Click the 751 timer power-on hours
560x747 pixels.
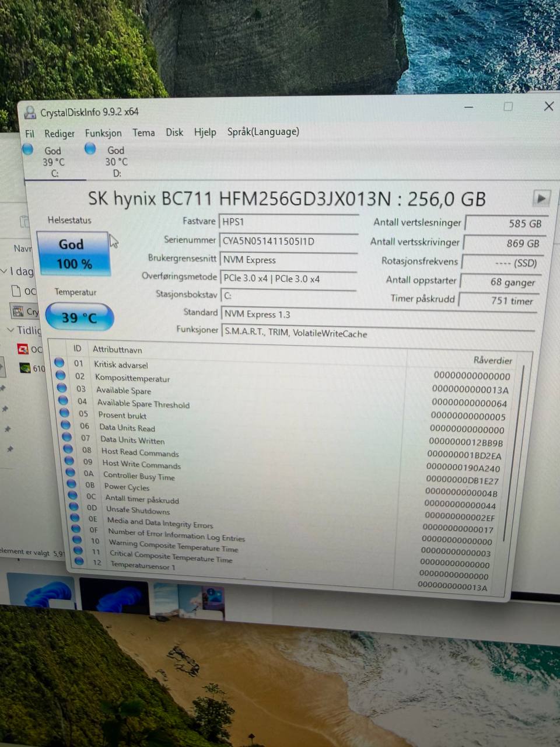coord(498,301)
